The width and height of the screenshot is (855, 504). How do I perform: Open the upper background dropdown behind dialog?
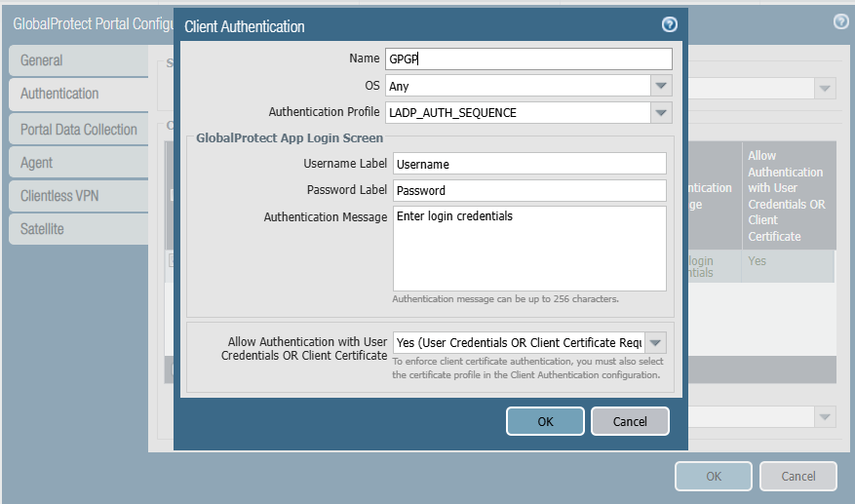825,89
